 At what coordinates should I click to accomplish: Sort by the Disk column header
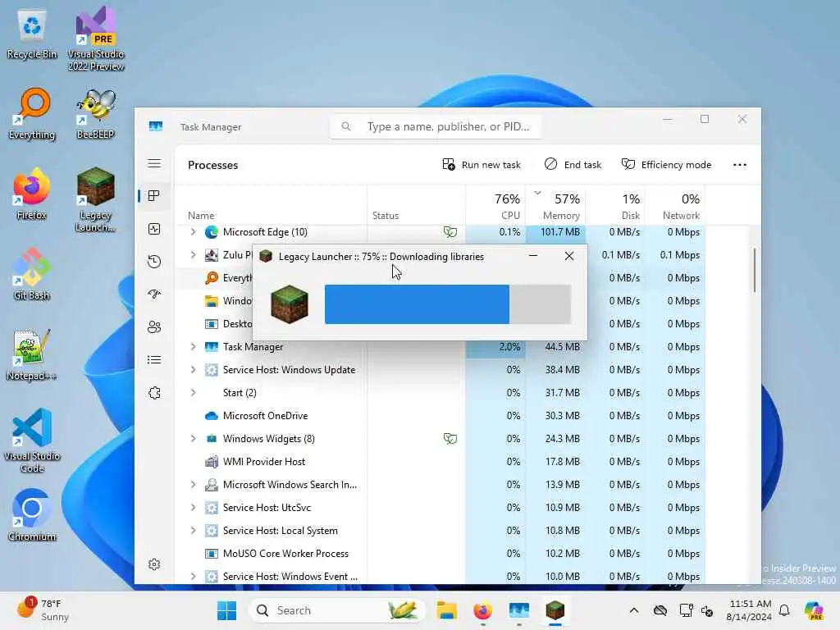[x=615, y=206]
